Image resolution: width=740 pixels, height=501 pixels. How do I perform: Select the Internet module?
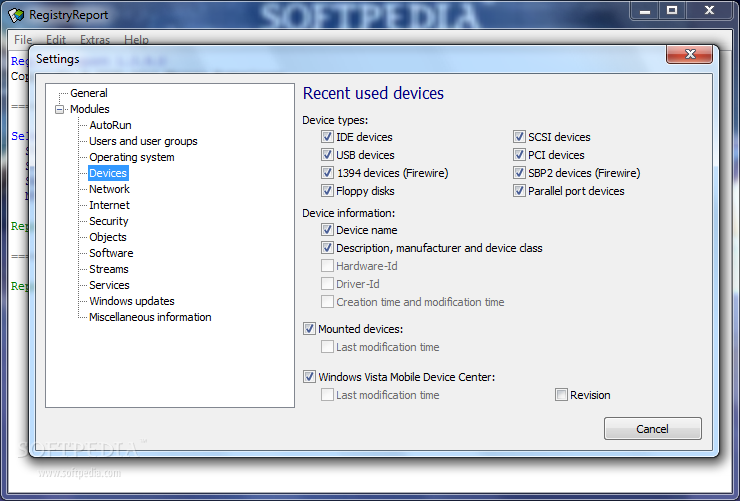tap(109, 205)
